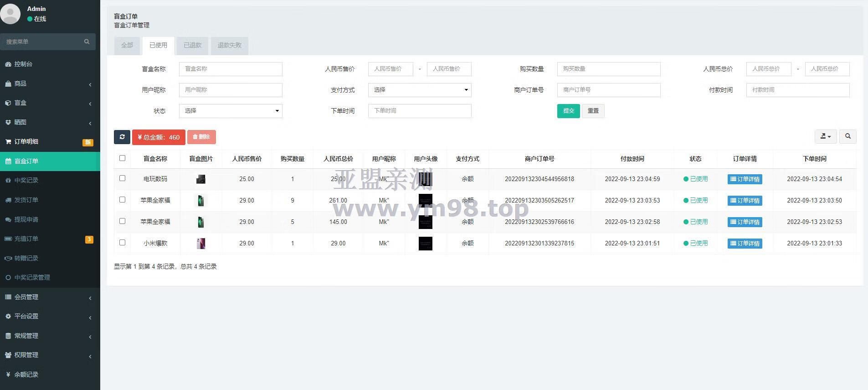Open the 支付方式 select dropdown

click(x=420, y=90)
